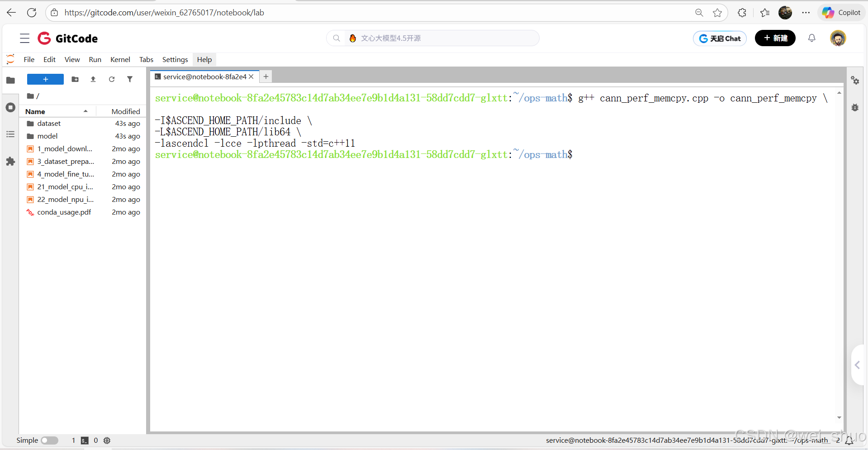This screenshot has width=868, height=450.
Task: Close the service@notebook-8fa2e4 terminal tab
Action: click(x=251, y=77)
